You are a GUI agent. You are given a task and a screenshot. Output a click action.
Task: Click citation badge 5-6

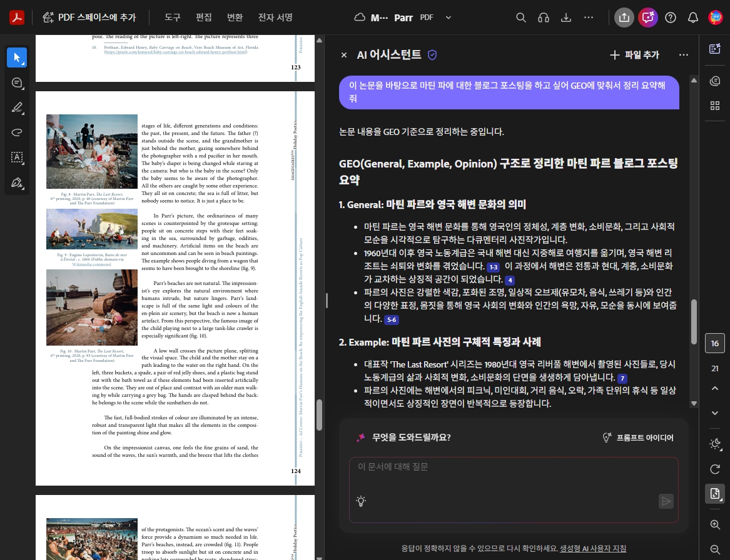tap(392, 319)
